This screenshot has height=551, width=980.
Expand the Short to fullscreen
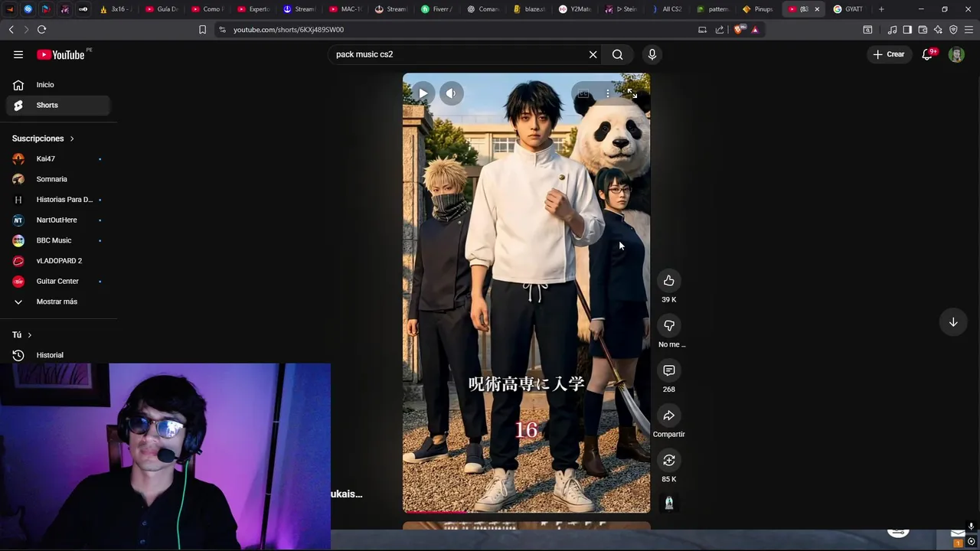[x=632, y=93]
